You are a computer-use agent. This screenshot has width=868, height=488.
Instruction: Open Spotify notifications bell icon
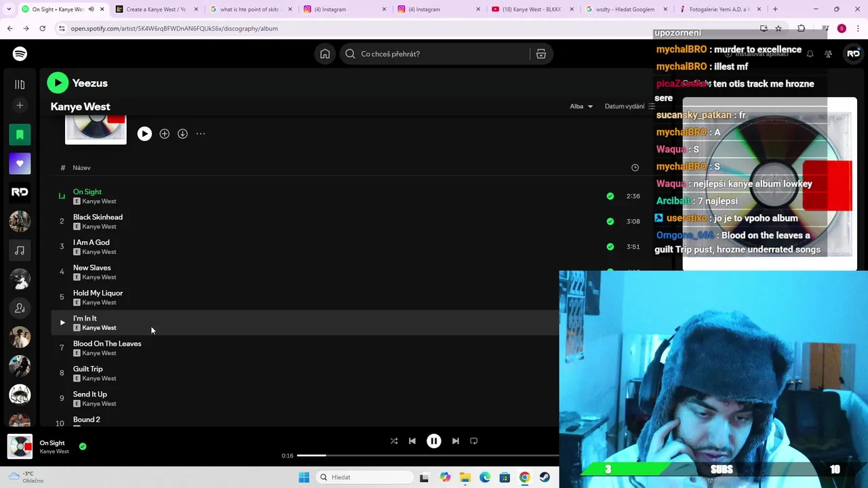point(810,54)
